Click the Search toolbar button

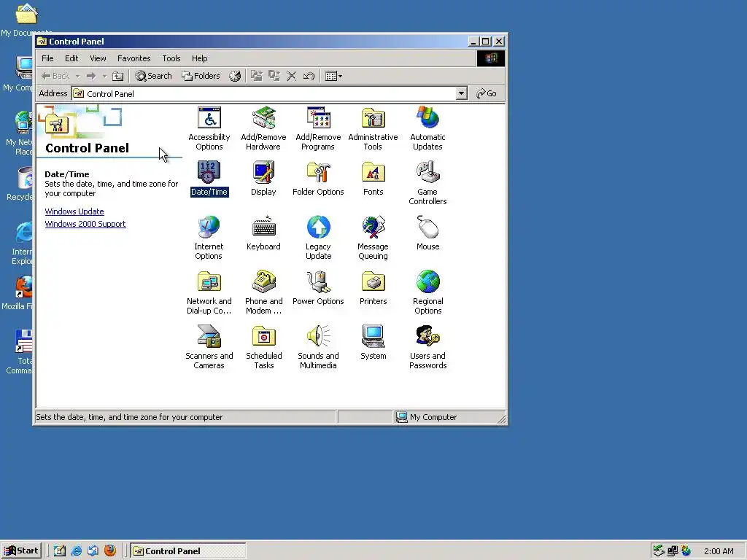[153, 76]
